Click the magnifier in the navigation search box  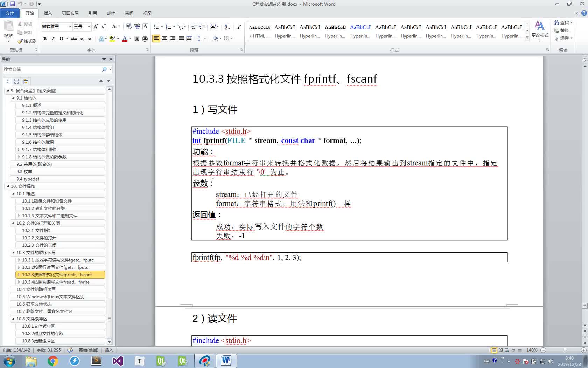pyautogui.click(x=104, y=69)
